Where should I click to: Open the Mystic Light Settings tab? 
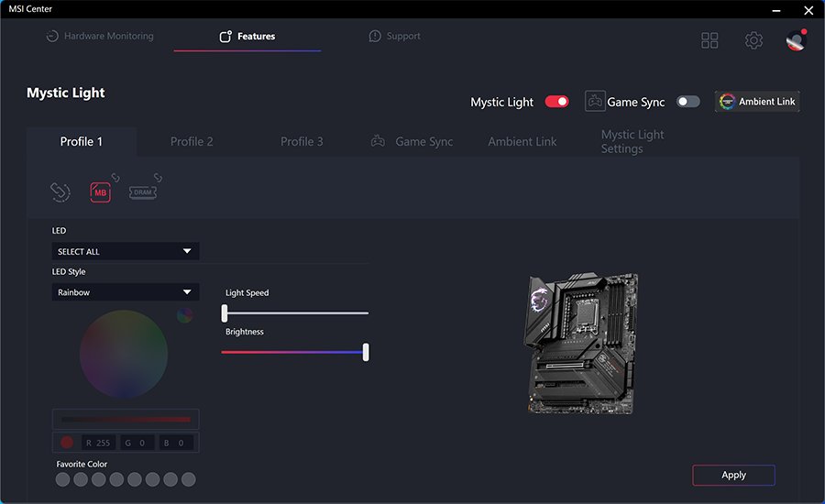coord(632,141)
